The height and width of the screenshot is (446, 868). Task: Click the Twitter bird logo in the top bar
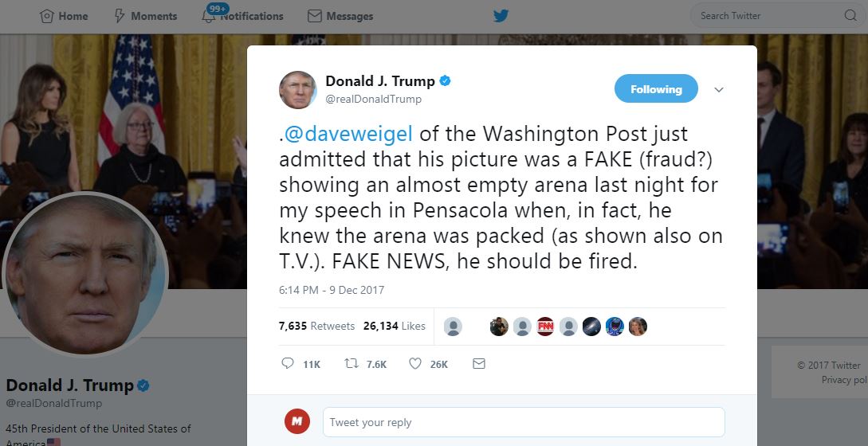click(x=501, y=15)
